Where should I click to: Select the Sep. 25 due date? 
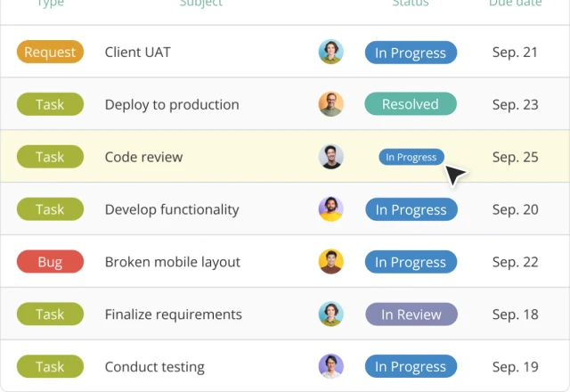click(515, 157)
